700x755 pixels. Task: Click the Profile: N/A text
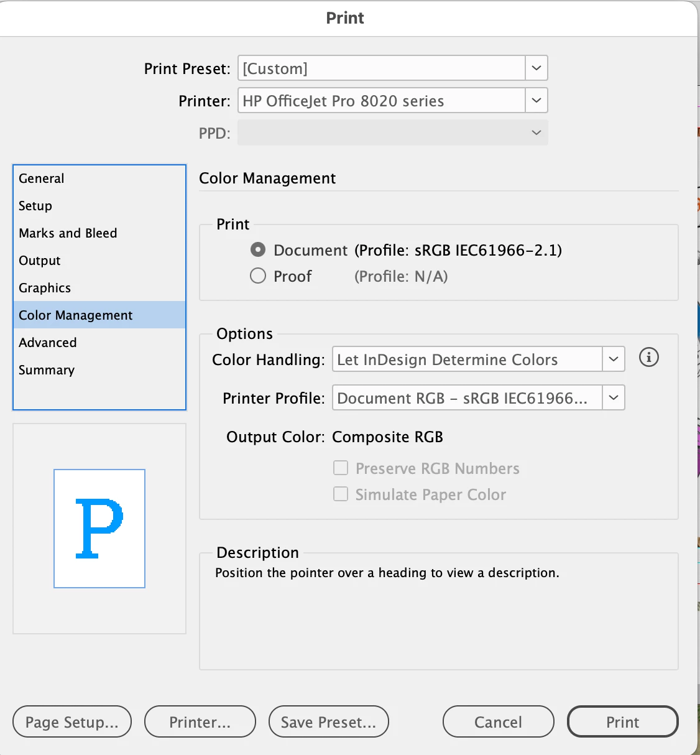click(401, 276)
